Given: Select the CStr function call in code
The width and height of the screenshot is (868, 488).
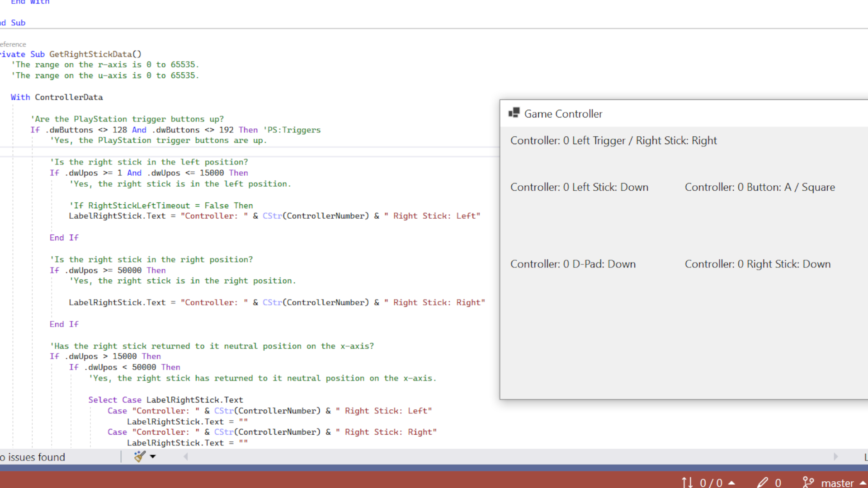Looking at the screenshot, I should click(x=272, y=216).
